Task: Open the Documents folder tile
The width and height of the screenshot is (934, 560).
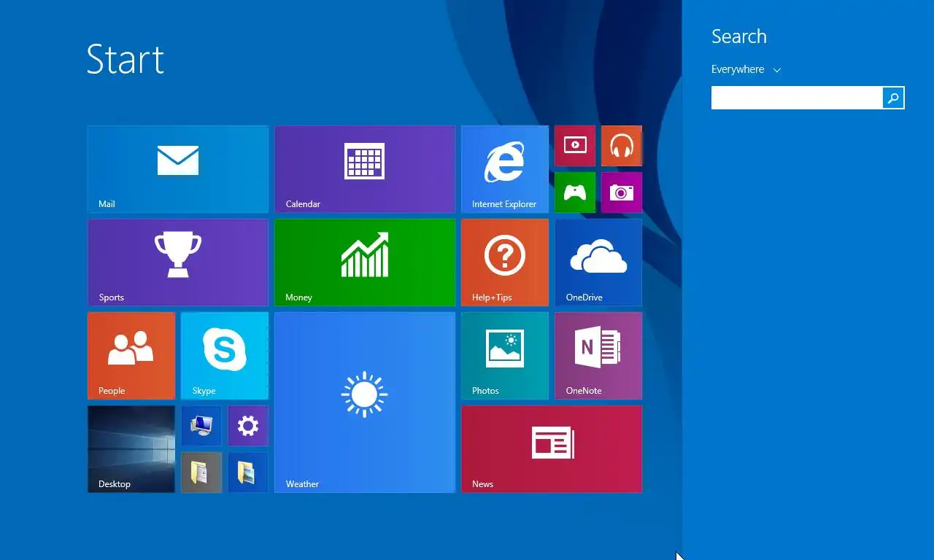Action: 201,472
